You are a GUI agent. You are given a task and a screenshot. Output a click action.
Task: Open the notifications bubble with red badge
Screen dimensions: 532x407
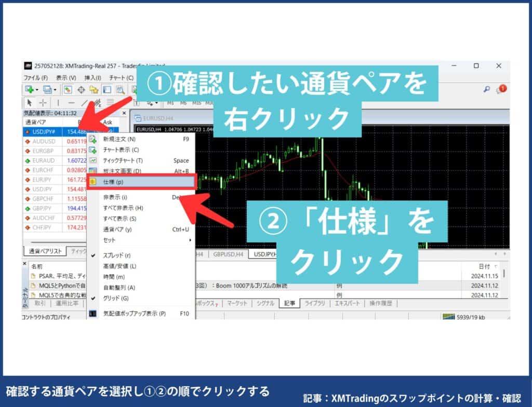tap(501, 89)
